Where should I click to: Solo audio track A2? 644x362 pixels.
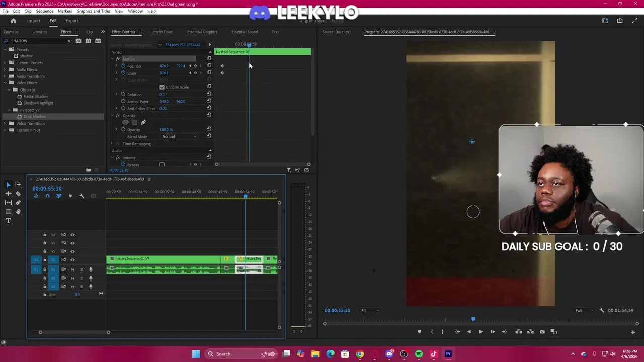click(x=82, y=278)
